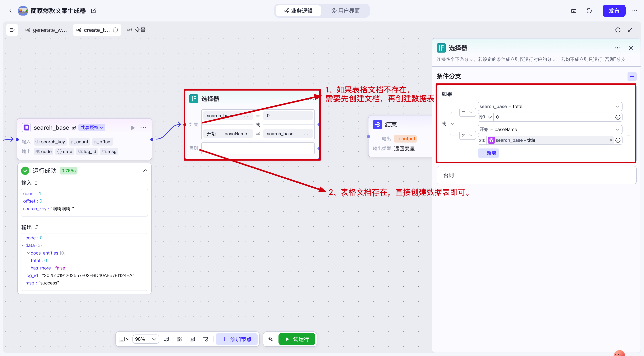Collapse the data tree node
The width and height of the screenshot is (644, 356).
pyautogui.click(x=24, y=246)
